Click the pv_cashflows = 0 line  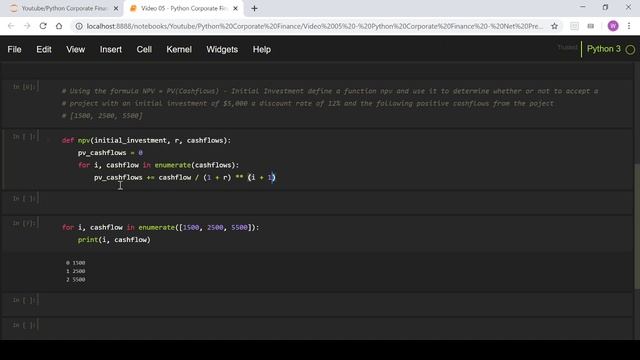point(110,153)
